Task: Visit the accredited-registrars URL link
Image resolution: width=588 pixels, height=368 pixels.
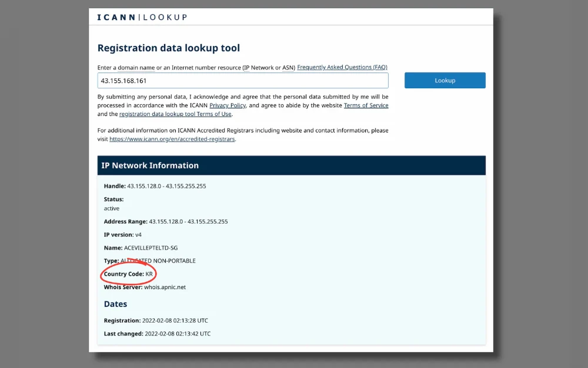Action: coord(172,139)
